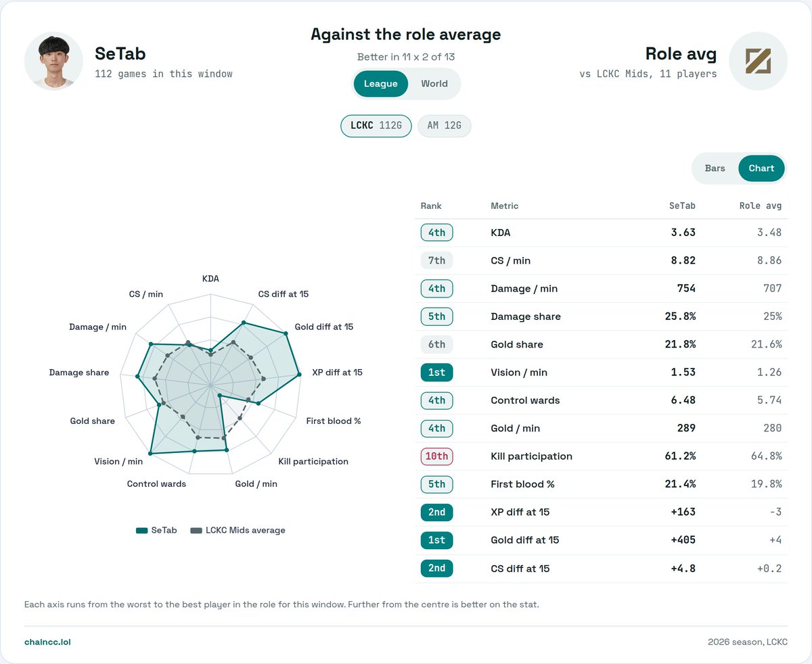Click the Metric column header
The width and height of the screenshot is (812, 664).
(505, 206)
